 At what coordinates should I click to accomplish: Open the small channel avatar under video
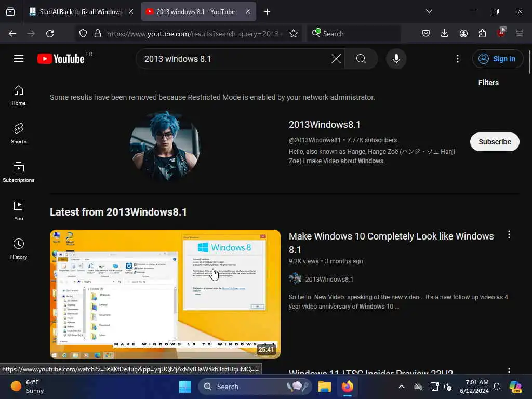295,278
